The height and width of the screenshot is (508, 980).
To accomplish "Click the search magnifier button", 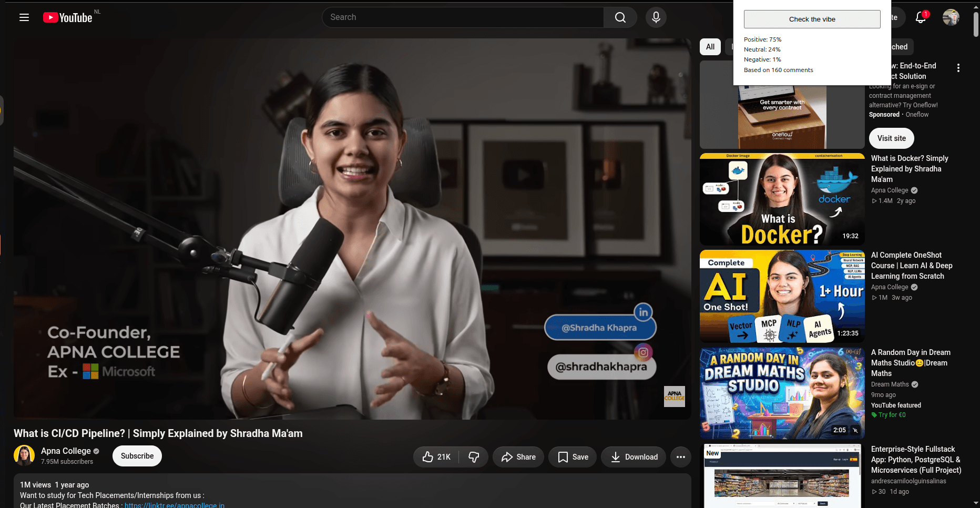I will (x=620, y=17).
